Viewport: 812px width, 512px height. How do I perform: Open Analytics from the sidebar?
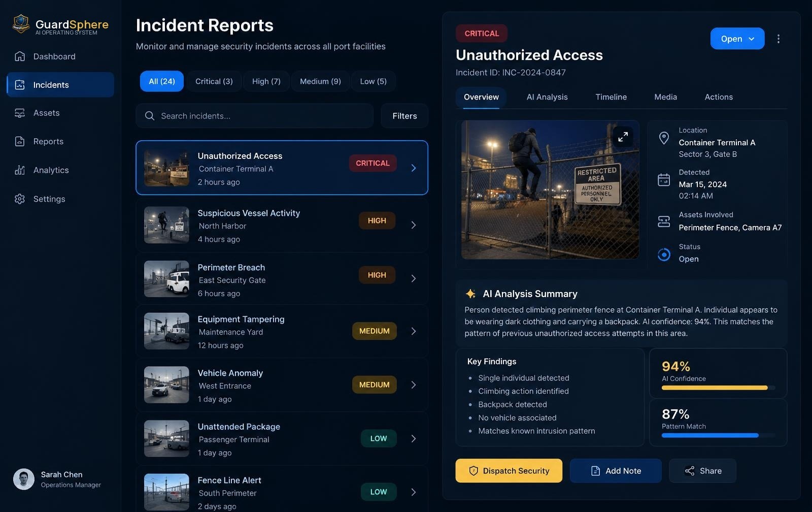point(60,170)
